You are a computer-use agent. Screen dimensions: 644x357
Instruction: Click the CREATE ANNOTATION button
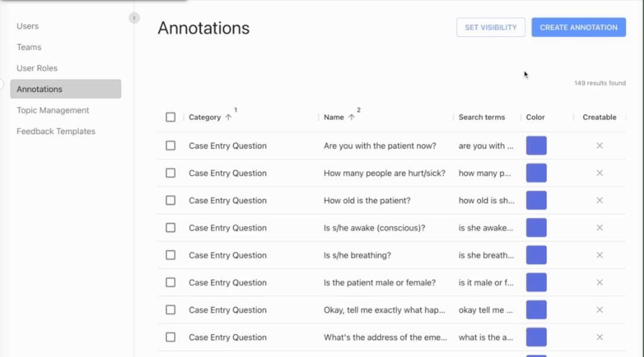[x=578, y=27]
